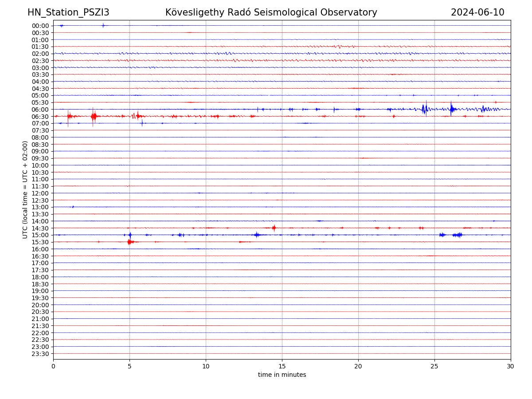
Task: Click the 02:30 row time label
Action: pyautogui.click(x=40, y=61)
